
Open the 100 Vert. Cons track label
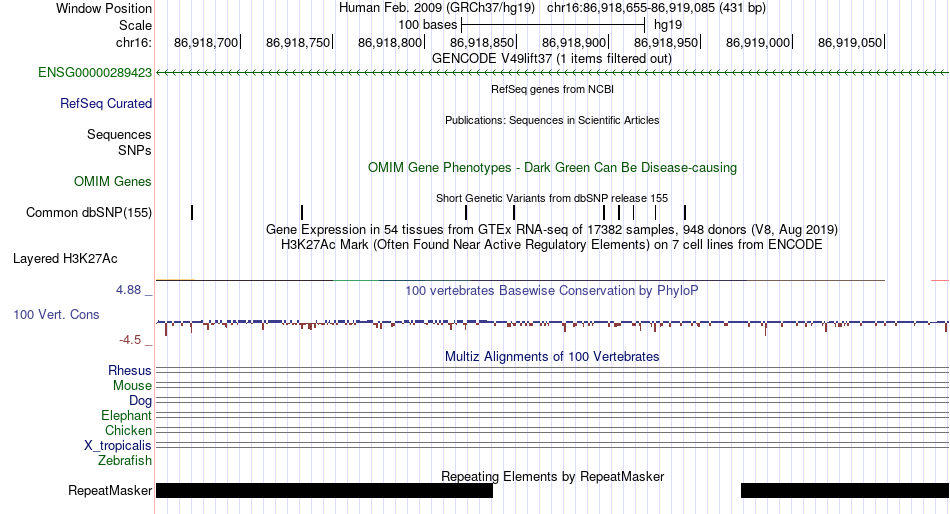pos(56,315)
